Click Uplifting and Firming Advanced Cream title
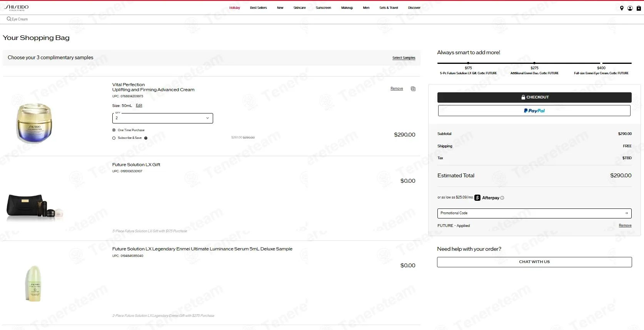Image resolution: width=644 pixels, height=330 pixels. (x=153, y=90)
